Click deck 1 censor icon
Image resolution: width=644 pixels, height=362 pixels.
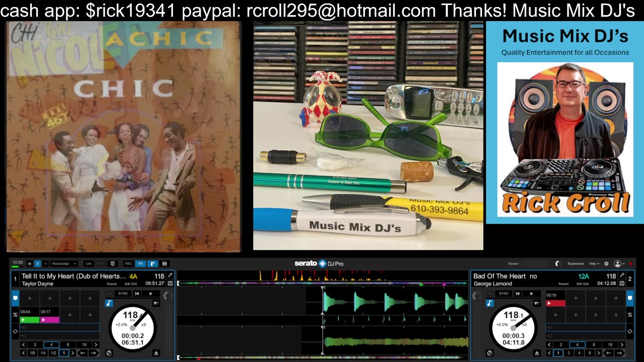[109, 353]
